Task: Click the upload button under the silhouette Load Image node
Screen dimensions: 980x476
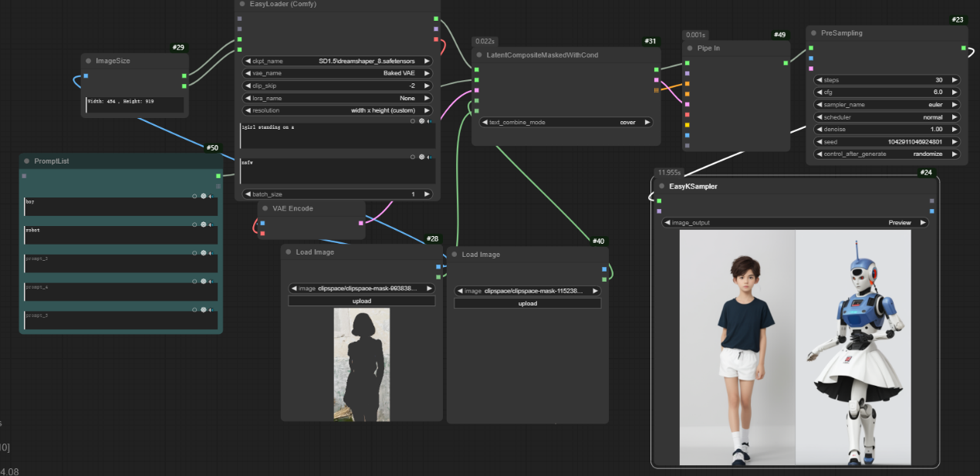Action: point(361,301)
